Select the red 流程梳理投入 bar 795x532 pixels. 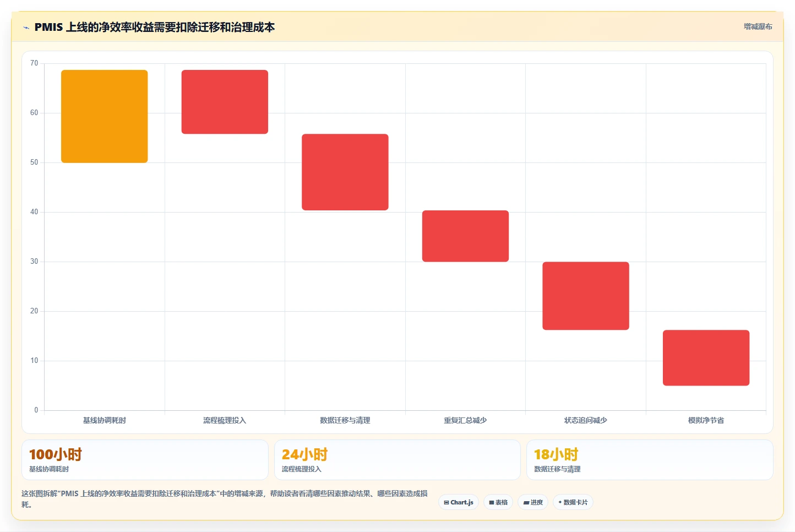click(x=225, y=102)
